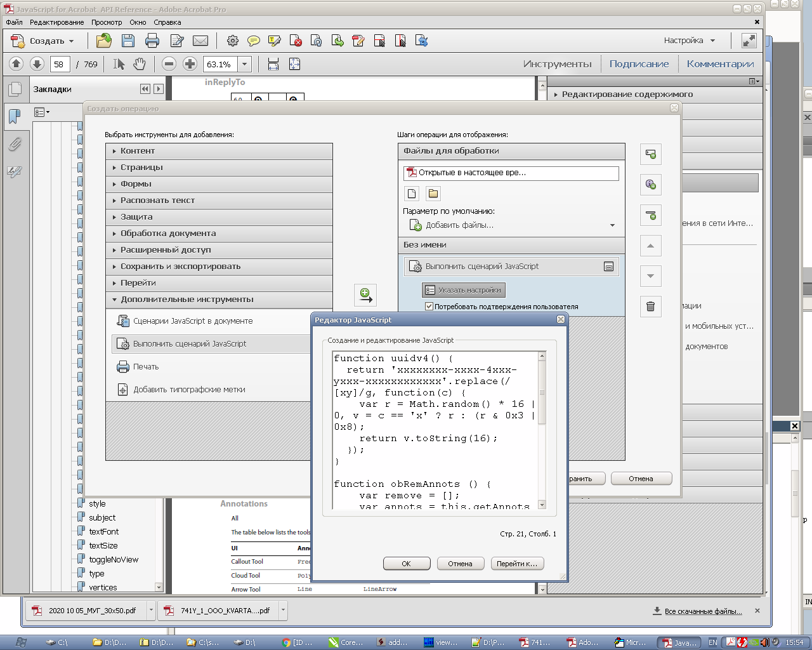Screen dimensions: 812x650
Task: Expand the 'Контент' tools section
Action: pos(219,151)
